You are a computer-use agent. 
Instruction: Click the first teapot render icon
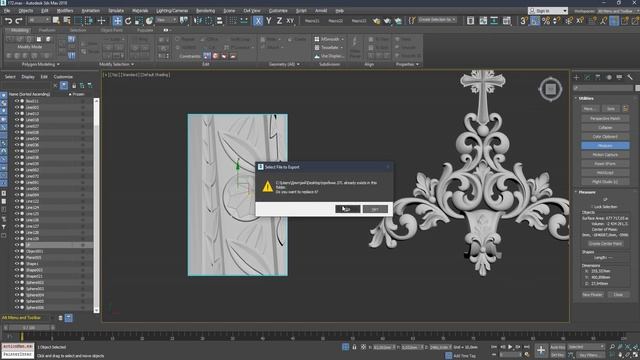point(376,20)
